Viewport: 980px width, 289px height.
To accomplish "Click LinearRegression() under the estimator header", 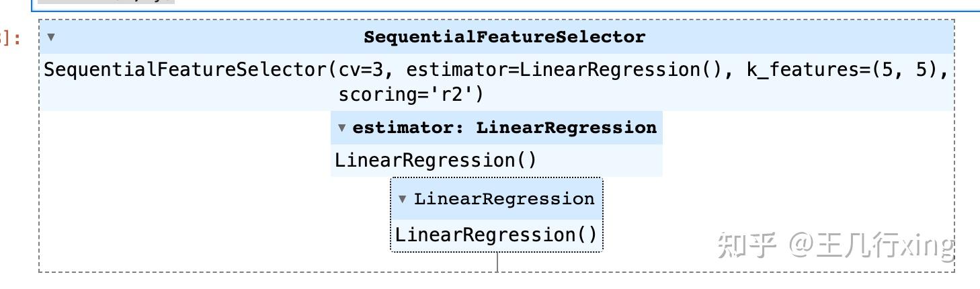I will coord(436,161).
